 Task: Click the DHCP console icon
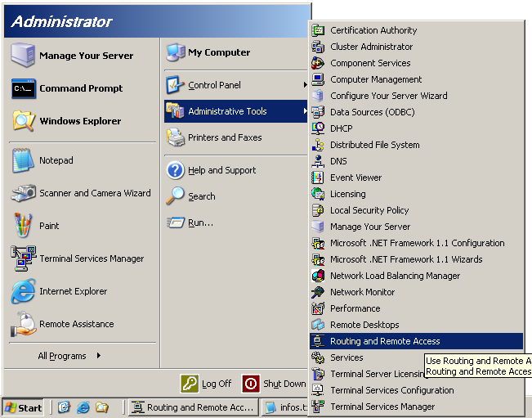[x=318, y=128]
